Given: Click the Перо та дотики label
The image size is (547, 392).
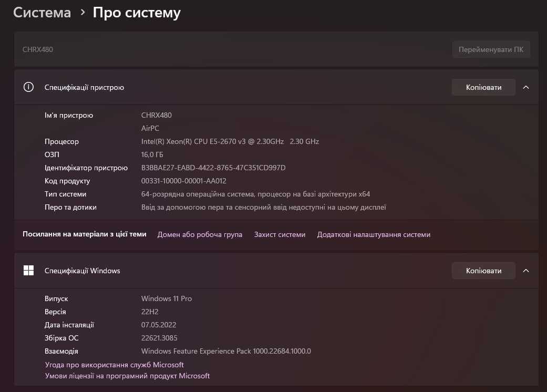Looking at the screenshot, I should 70,207.
